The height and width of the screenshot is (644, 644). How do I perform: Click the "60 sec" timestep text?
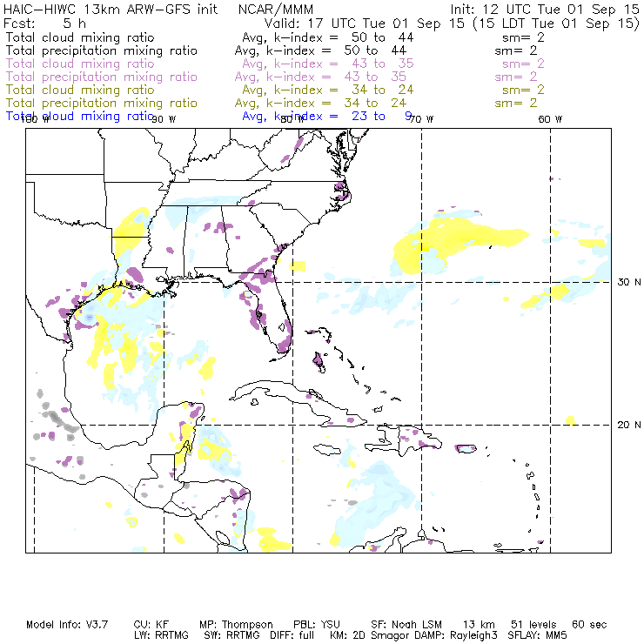(x=589, y=625)
